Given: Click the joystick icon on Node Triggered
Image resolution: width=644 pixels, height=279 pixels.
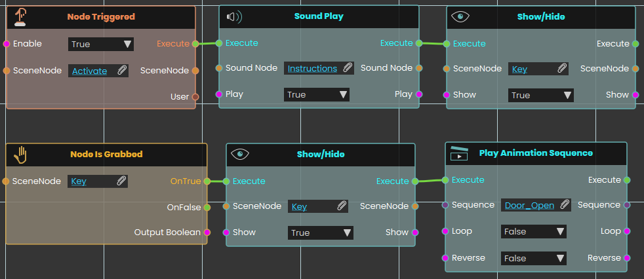Looking at the screenshot, I should point(20,18).
